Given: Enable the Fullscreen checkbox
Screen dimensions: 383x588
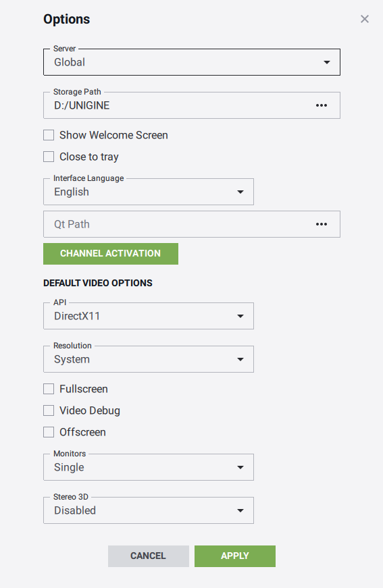Looking at the screenshot, I should (49, 389).
